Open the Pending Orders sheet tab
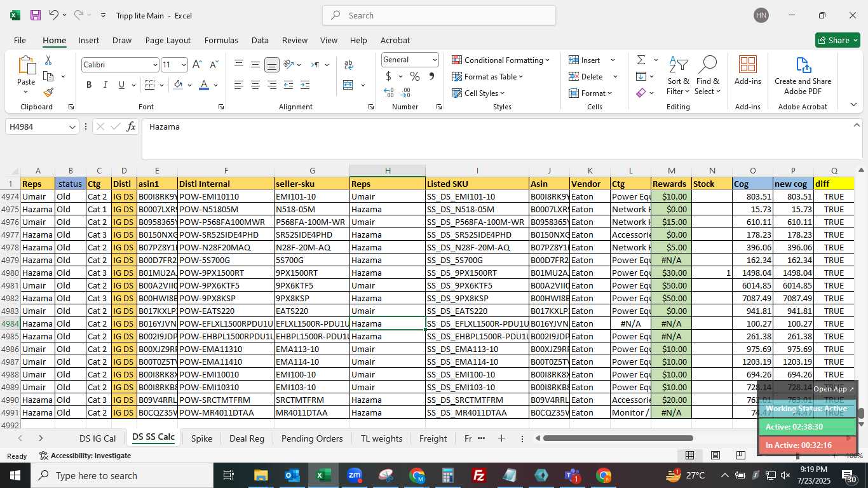This screenshot has height=488, width=868. pyautogui.click(x=312, y=438)
